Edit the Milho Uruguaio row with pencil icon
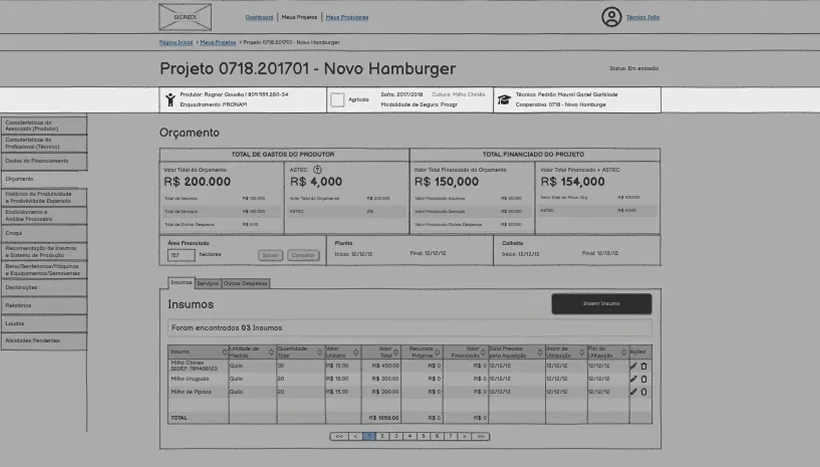This screenshot has height=467, width=820. (x=633, y=379)
